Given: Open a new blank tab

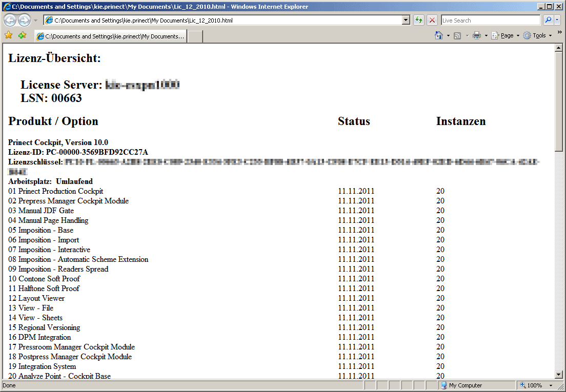Looking at the screenshot, I should (x=195, y=37).
